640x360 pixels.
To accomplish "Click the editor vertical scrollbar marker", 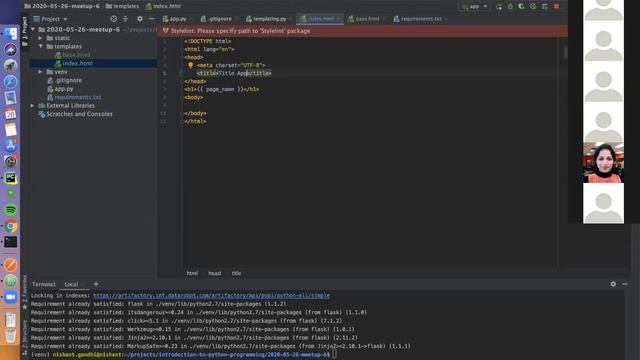I will [565, 52].
